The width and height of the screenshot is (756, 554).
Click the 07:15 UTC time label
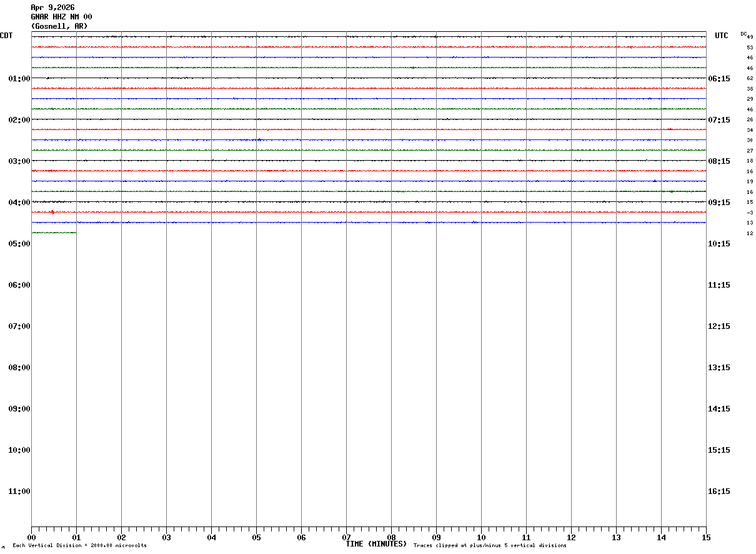(x=719, y=120)
